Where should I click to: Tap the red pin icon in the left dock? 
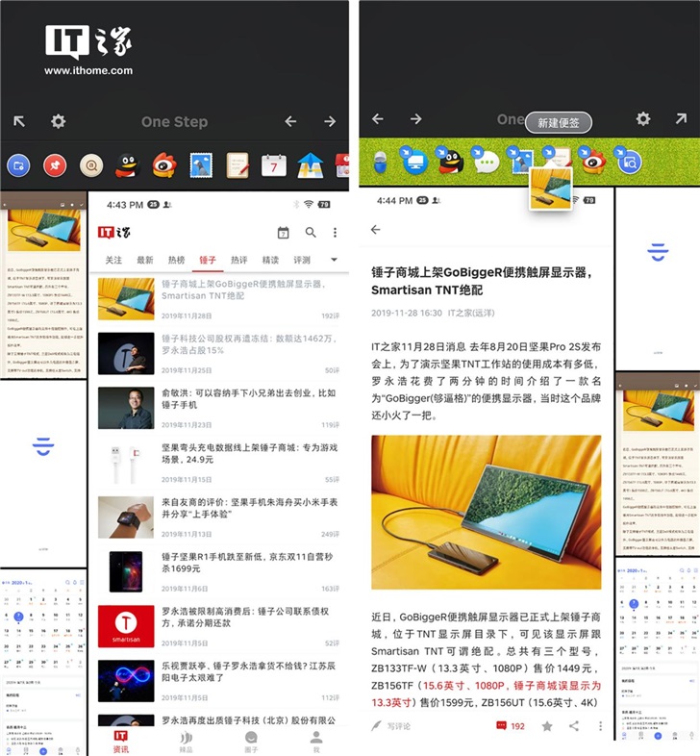tap(55, 165)
